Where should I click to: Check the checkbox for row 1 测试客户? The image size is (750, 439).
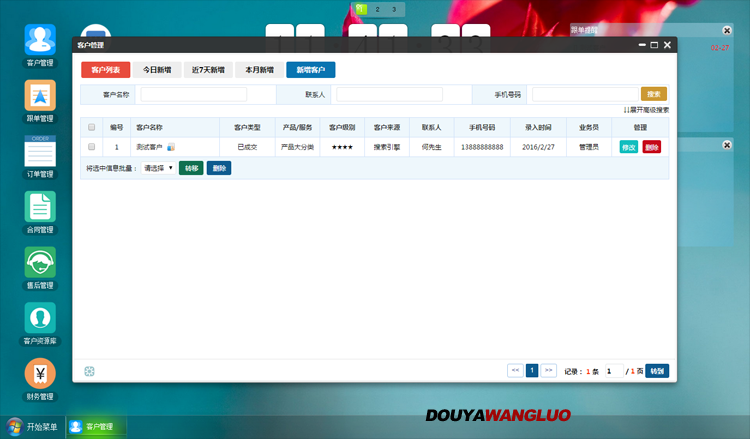[91, 147]
